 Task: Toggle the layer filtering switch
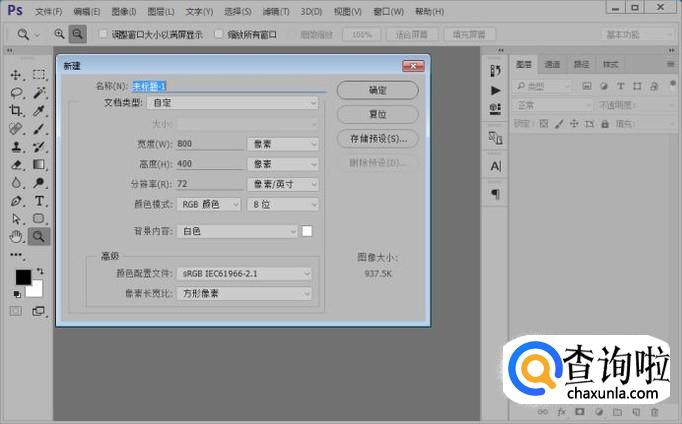(x=672, y=83)
